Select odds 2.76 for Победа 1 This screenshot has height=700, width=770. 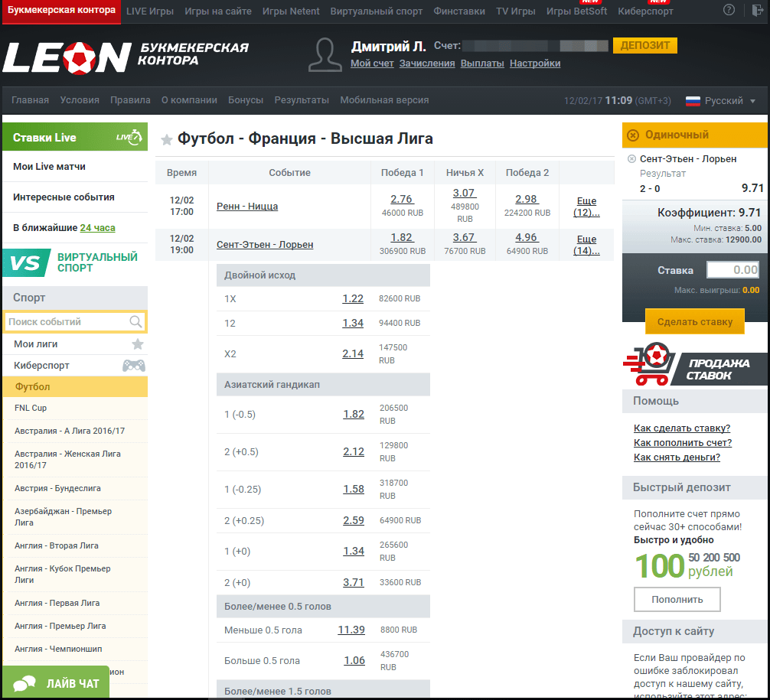402,199
